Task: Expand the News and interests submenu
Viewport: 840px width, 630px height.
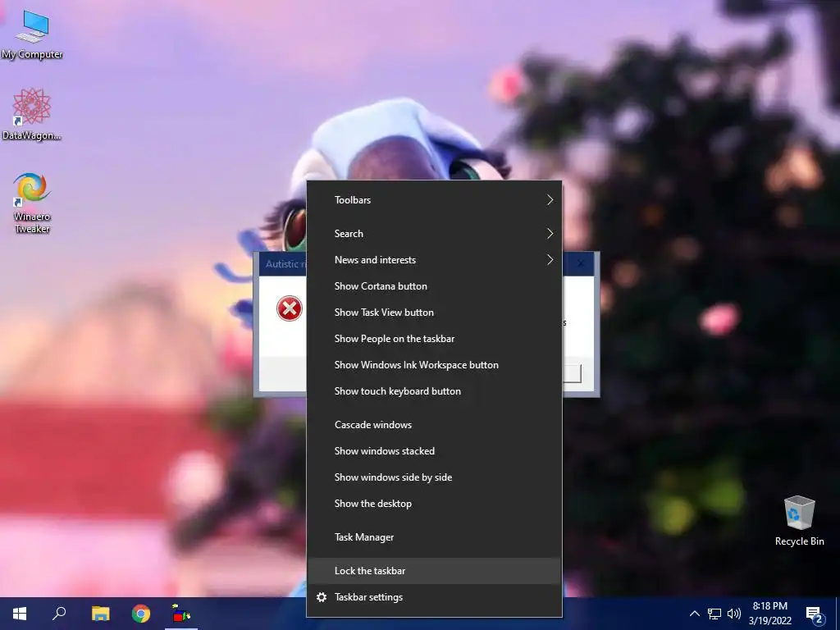Action: pyautogui.click(x=434, y=260)
